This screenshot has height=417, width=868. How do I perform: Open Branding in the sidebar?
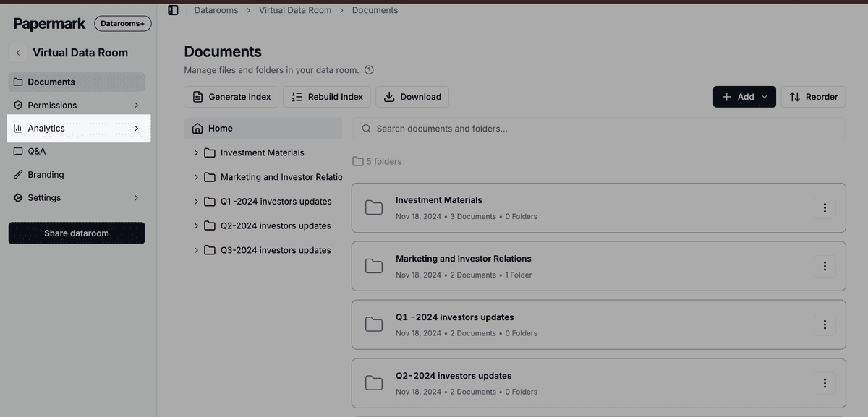pyautogui.click(x=77, y=175)
